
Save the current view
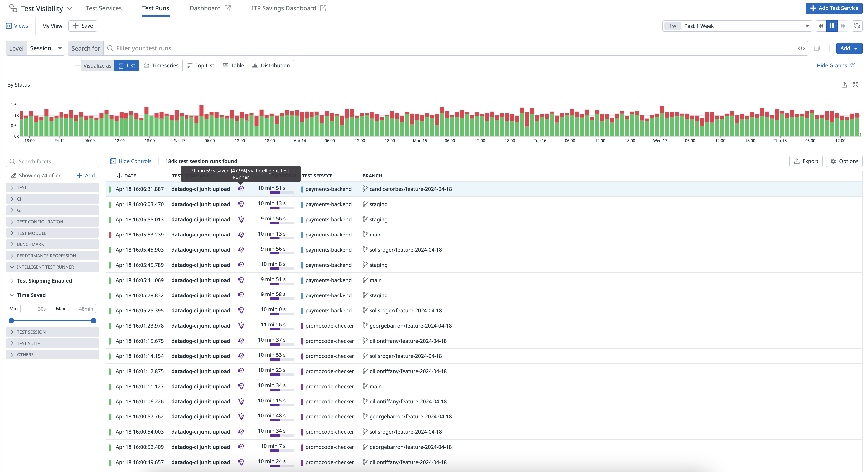(83, 26)
